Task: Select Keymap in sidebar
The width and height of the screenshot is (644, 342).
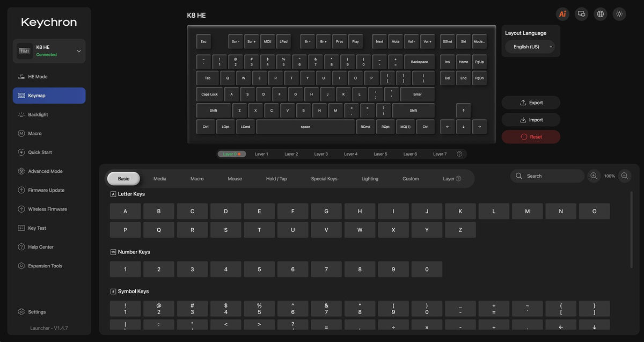Action: point(49,96)
